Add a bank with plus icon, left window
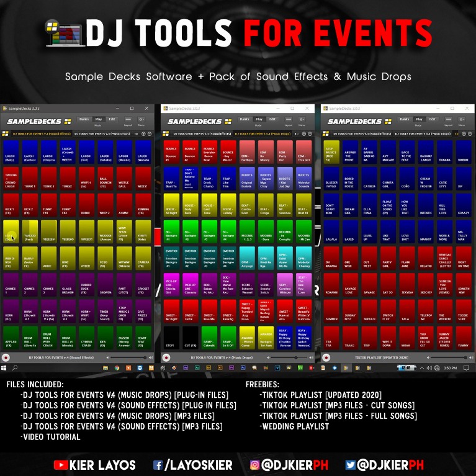Screen dimensions: 476x476 [x=143, y=133]
